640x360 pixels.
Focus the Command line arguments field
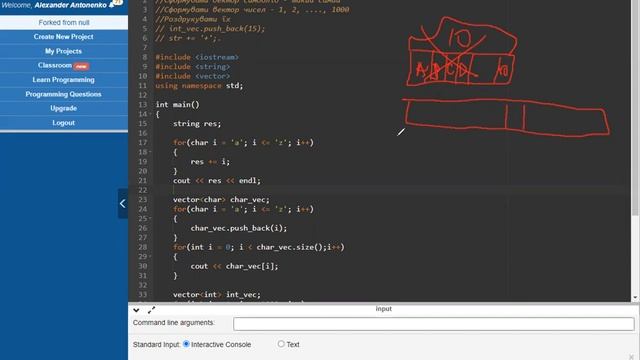tap(433, 324)
